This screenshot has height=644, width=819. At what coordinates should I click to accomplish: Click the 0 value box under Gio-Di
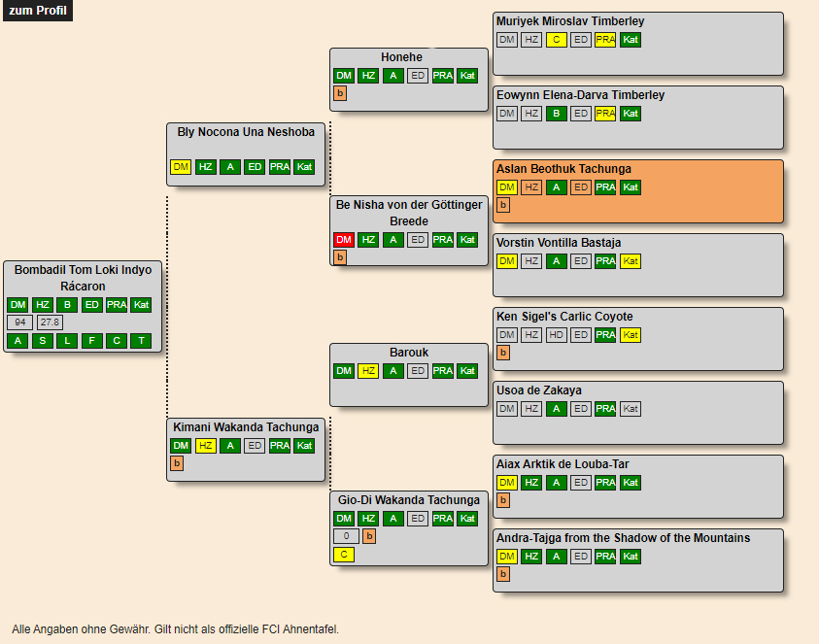click(x=346, y=536)
